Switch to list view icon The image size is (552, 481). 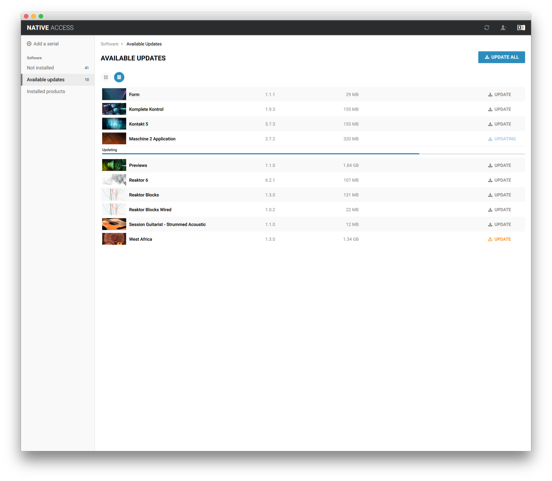[x=119, y=77]
